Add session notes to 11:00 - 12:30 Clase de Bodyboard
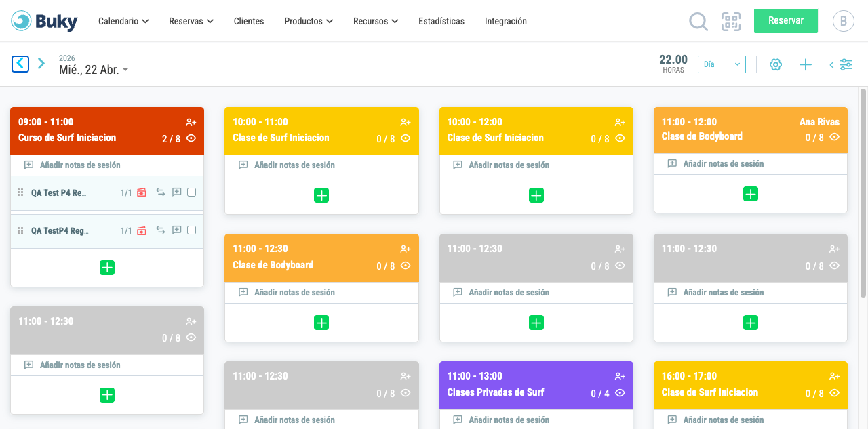The width and height of the screenshot is (868, 429). 287,292
